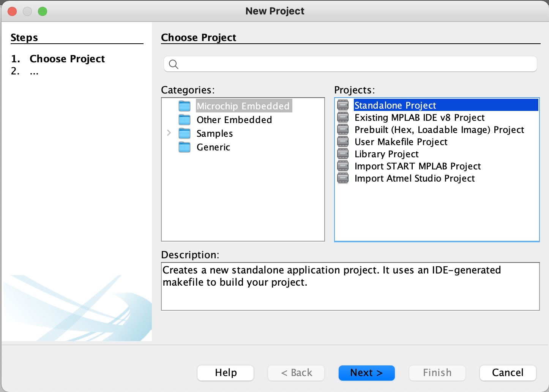549x392 pixels.
Task: Click the Prebuilt Project chip icon
Action: point(343,130)
